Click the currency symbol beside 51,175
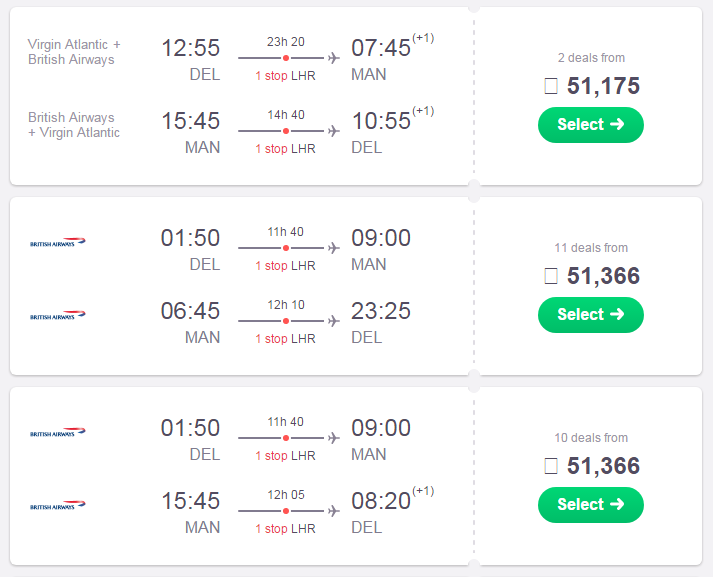Viewport: 713px width, 577px height. 551,86
